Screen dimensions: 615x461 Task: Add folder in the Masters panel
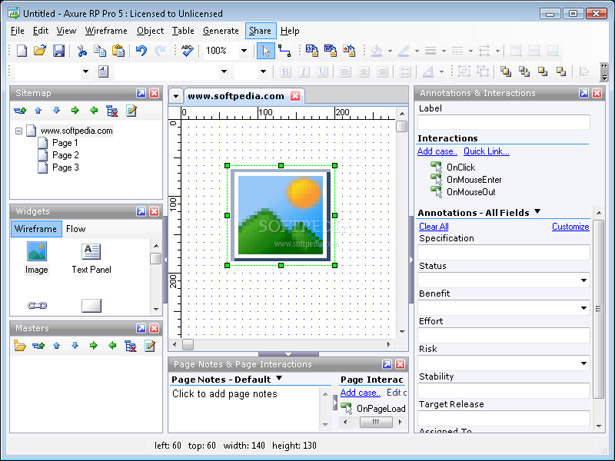coord(20,346)
